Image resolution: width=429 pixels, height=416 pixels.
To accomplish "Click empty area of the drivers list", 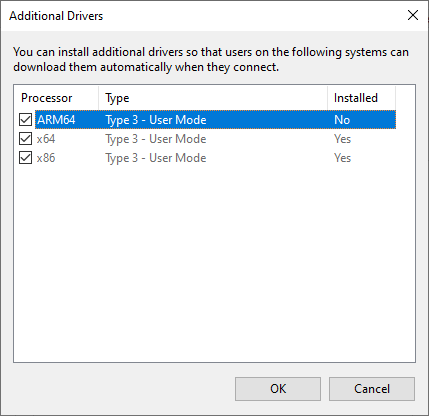I will [214, 263].
